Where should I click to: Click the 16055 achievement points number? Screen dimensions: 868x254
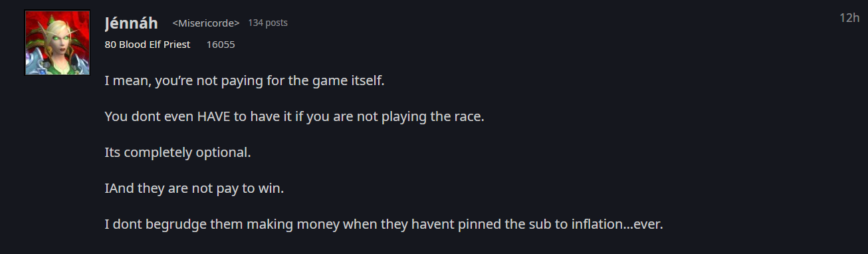tap(221, 45)
